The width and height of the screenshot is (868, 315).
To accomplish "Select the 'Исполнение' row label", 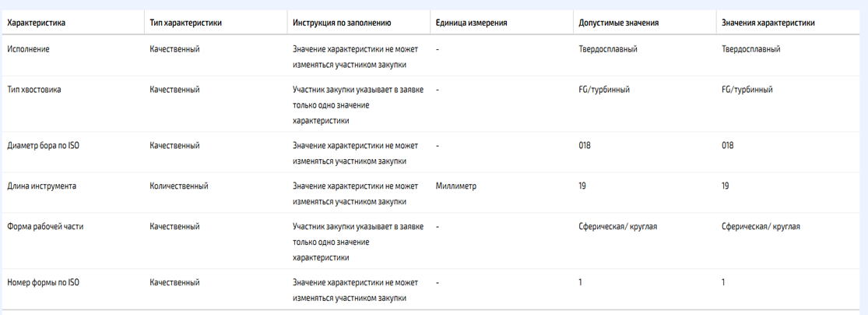I will (28, 49).
